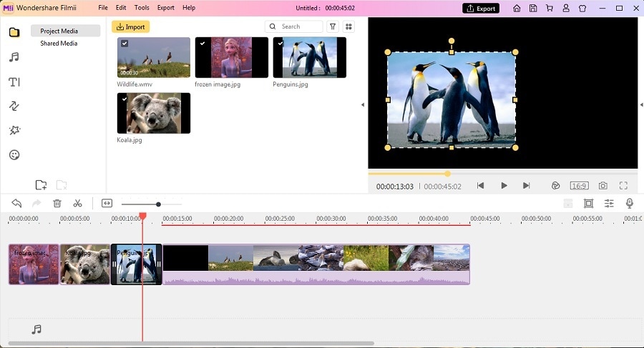644x348 pixels.
Task: Select Project Media tab
Action: click(x=65, y=31)
